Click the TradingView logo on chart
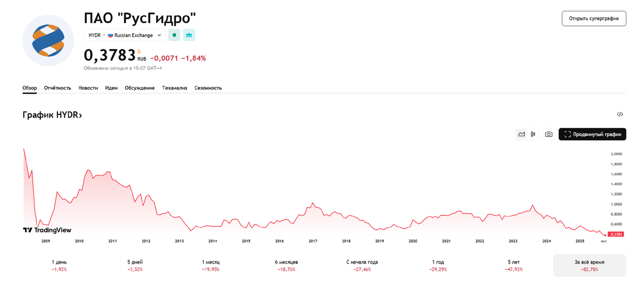The image size is (644, 285). pos(47,230)
